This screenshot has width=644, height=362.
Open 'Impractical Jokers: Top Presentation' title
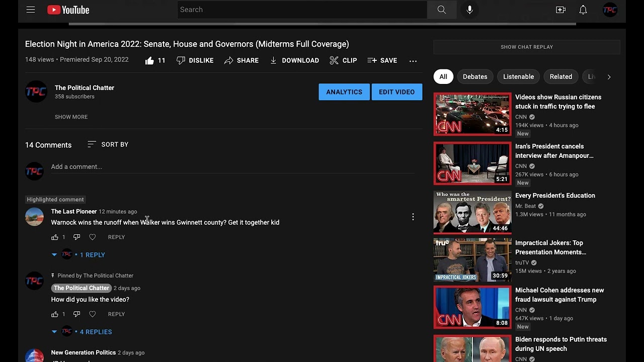551,247
